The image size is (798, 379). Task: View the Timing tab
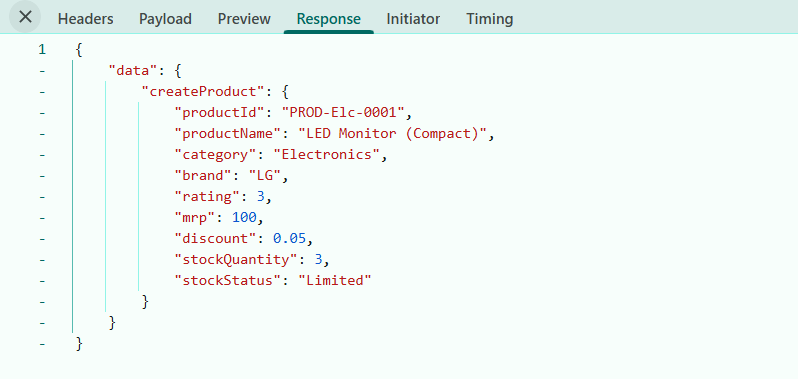click(x=490, y=19)
